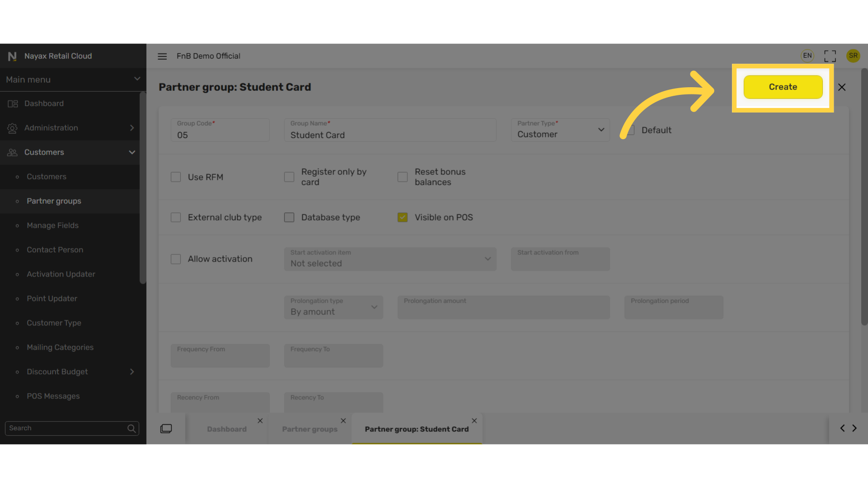Screen dimensions: 868x488
Task: Open the SR user profile avatar
Action: click(853, 56)
